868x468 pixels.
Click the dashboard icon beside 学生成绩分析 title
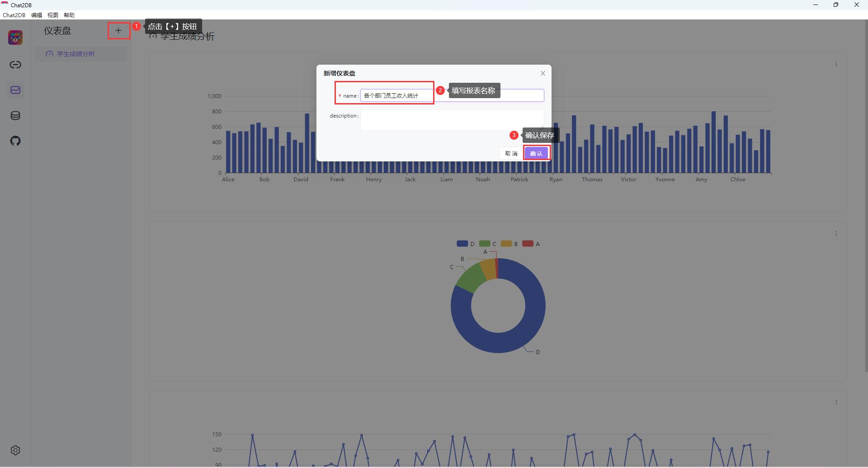point(153,37)
